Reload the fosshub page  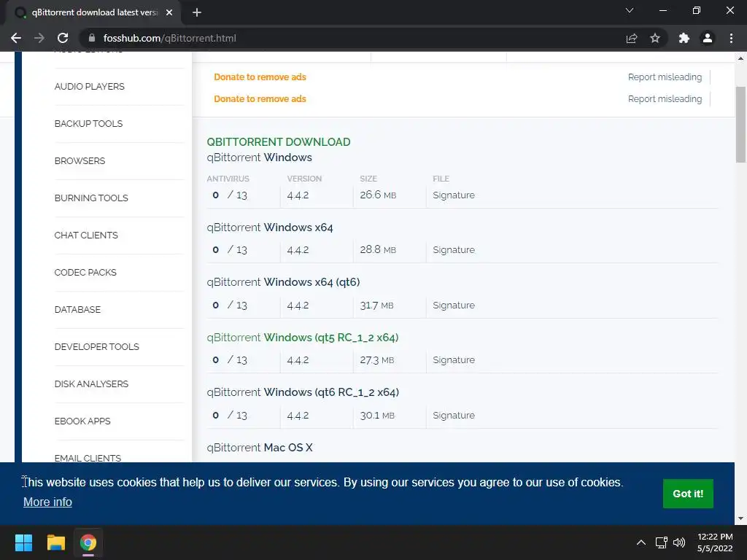point(63,38)
